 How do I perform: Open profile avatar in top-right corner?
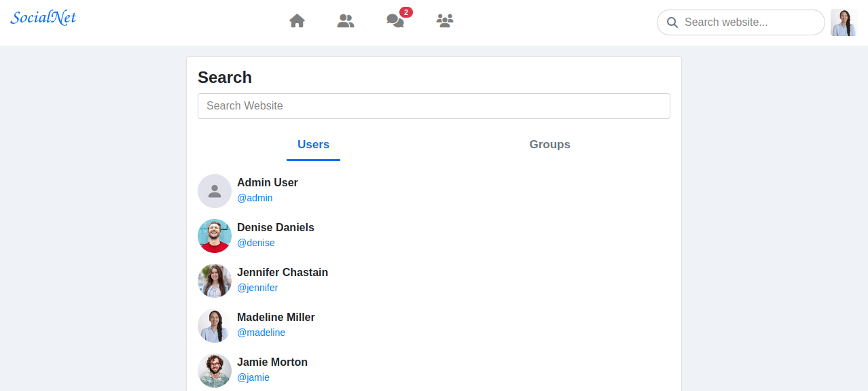click(x=844, y=22)
